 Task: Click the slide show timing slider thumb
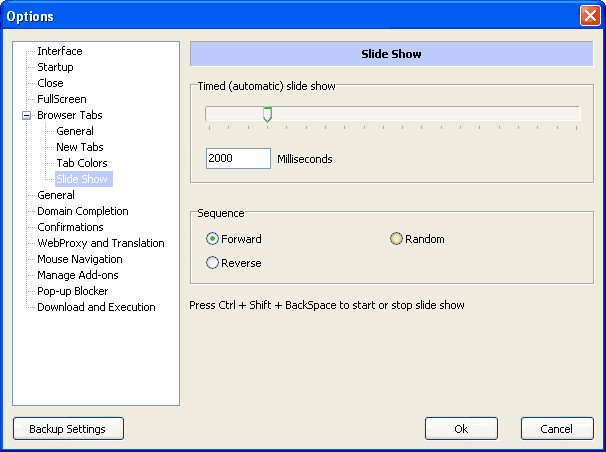click(x=267, y=114)
